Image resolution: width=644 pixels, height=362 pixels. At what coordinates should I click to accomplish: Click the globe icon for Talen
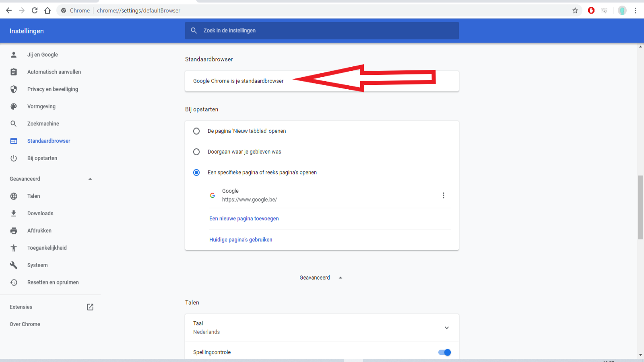14,196
